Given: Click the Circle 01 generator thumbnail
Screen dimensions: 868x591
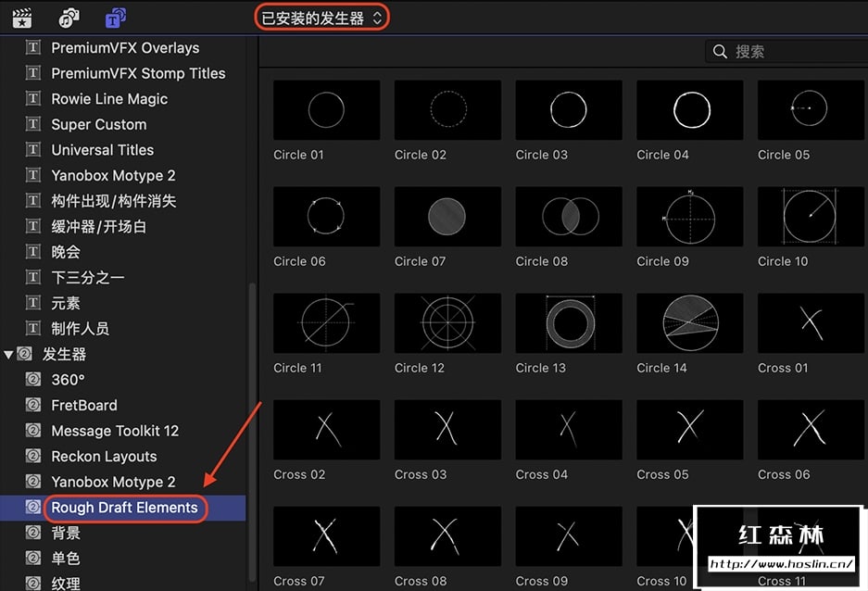Looking at the screenshot, I should click(x=326, y=109).
